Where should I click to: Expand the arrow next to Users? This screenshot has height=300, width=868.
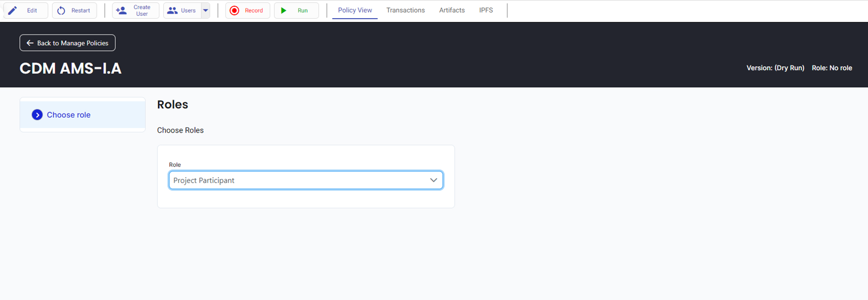(x=205, y=10)
